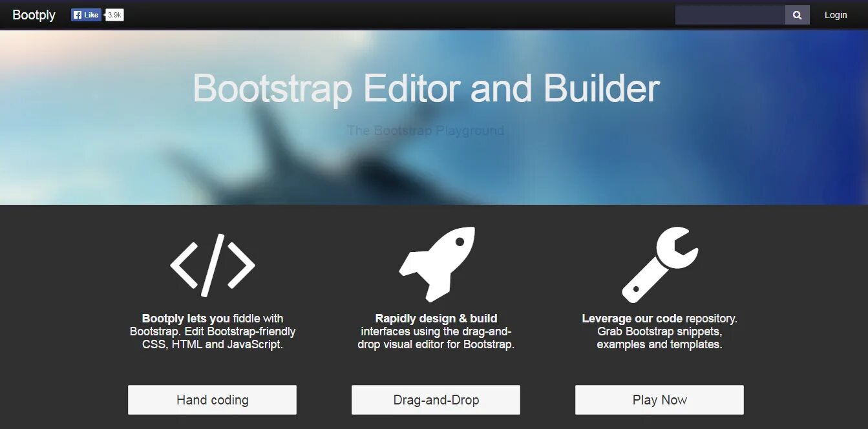Click the wrench icon
The image size is (868, 429).
(x=660, y=265)
